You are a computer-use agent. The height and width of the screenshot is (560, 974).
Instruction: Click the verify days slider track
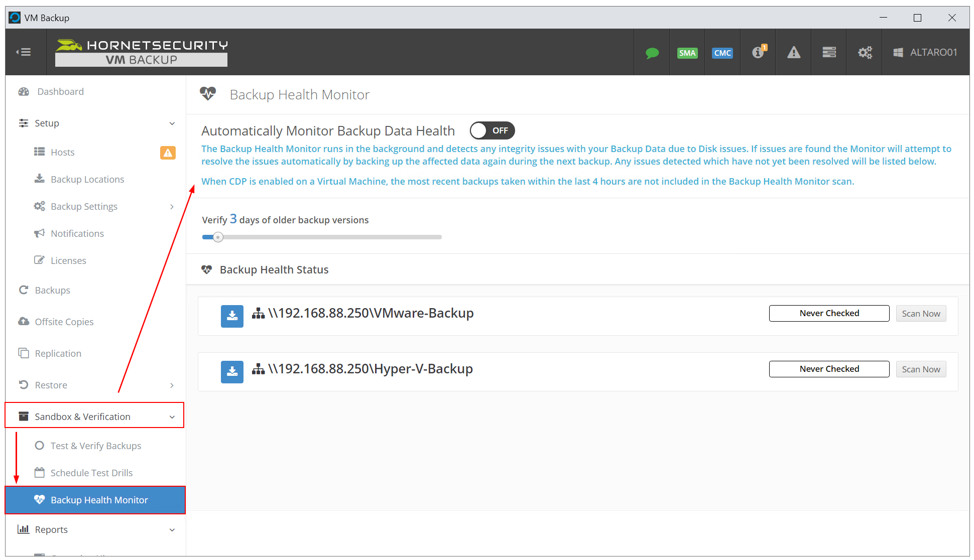[322, 237]
